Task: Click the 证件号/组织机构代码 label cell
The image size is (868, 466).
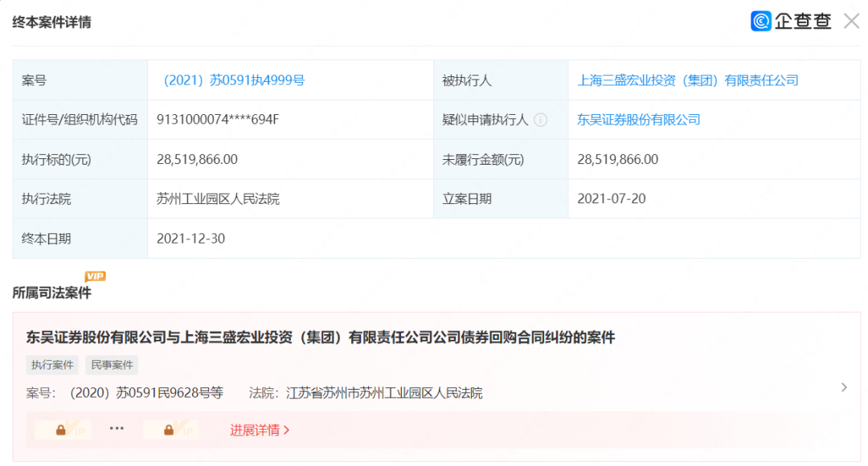Action: (x=80, y=120)
